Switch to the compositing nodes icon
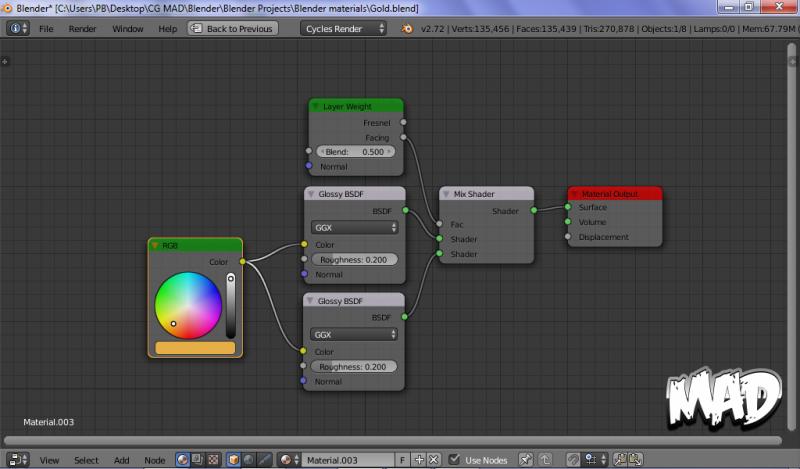The image size is (800, 469). tap(198, 460)
